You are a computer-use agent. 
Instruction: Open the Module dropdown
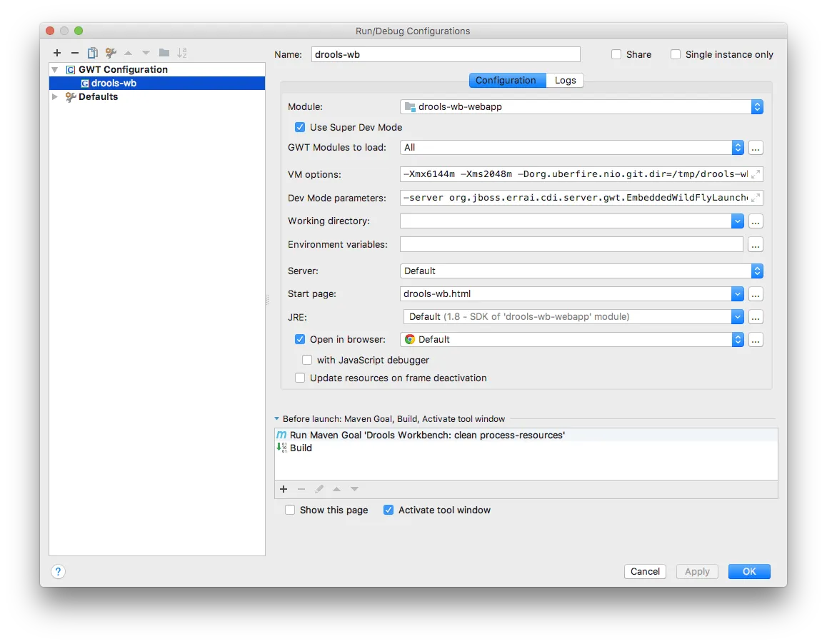click(581, 106)
